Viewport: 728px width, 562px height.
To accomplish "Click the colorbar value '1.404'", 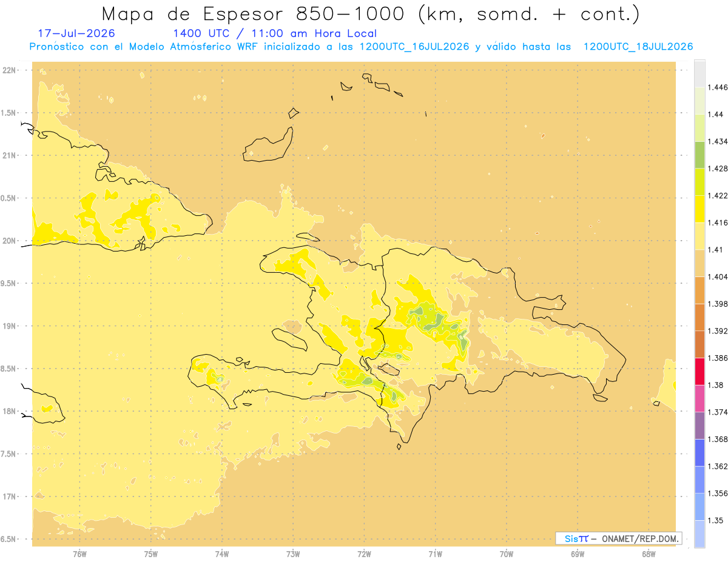I will tap(717, 276).
